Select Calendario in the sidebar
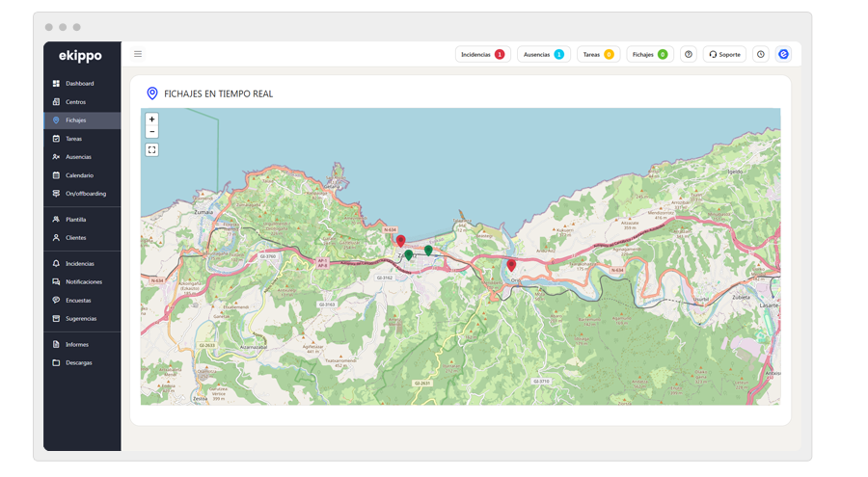The image size is (868, 477). coord(79,175)
